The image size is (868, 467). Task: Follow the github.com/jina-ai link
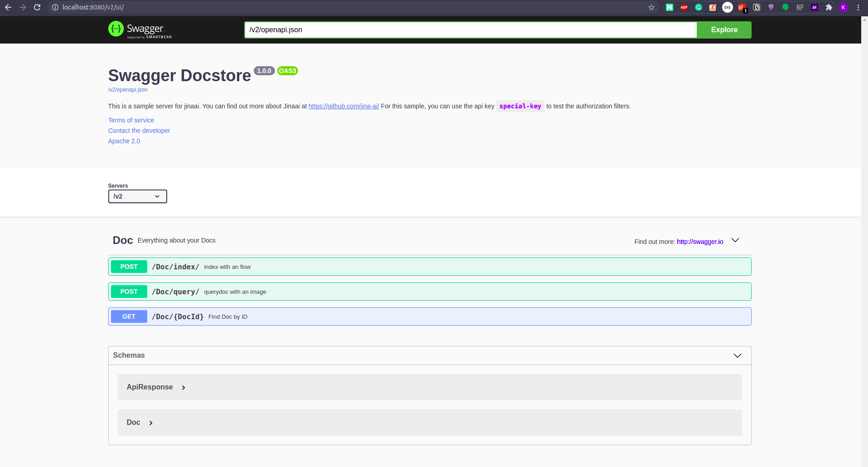click(343, 106)
